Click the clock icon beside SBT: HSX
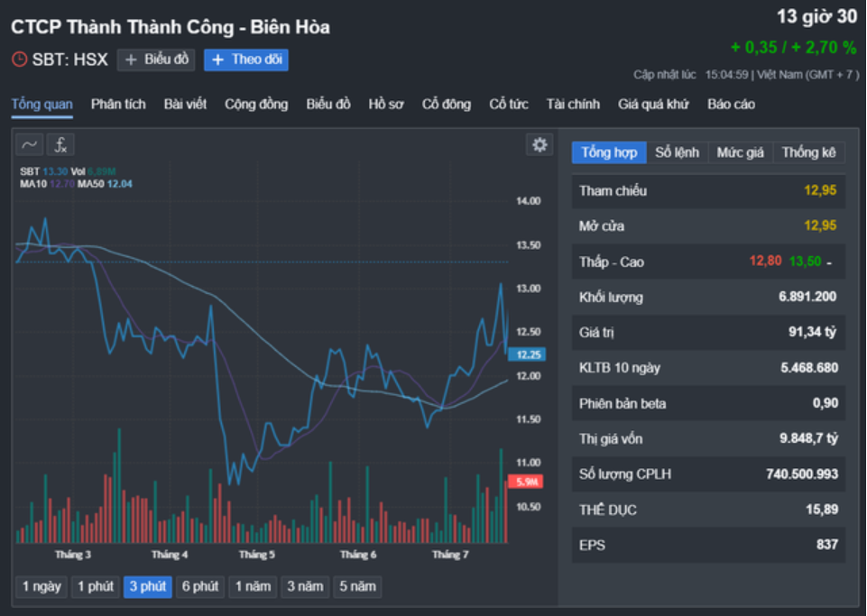Viewport: 867px width, 616px height. [19, 60]
